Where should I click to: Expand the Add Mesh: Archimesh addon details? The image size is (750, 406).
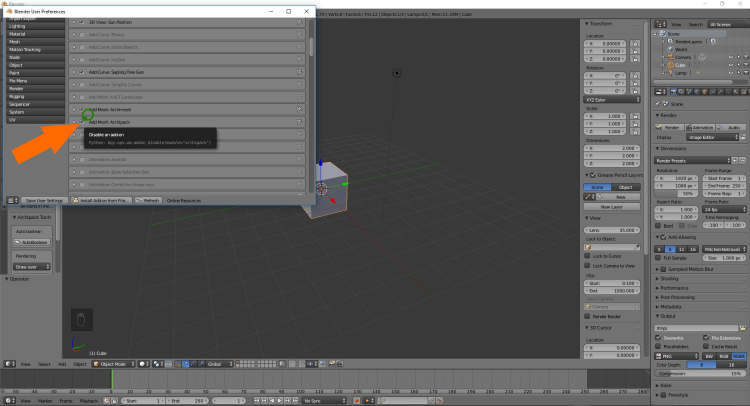coord(73,109)
